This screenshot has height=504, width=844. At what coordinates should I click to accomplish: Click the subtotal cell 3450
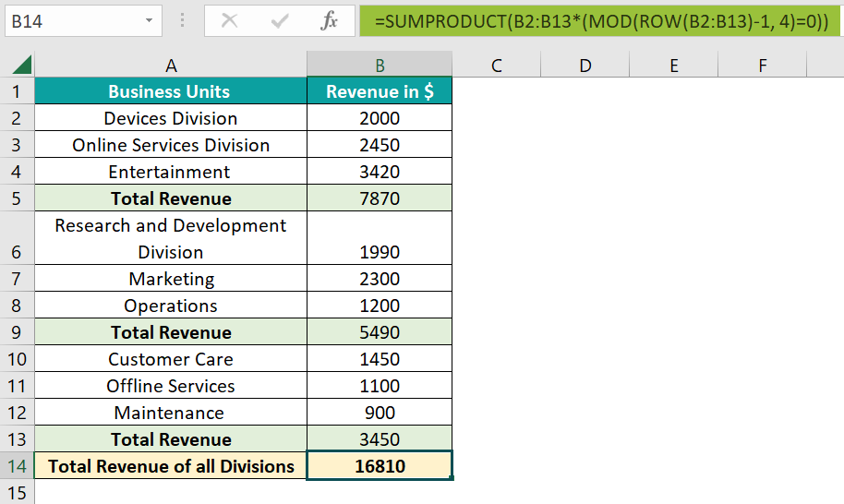point(380,438)
